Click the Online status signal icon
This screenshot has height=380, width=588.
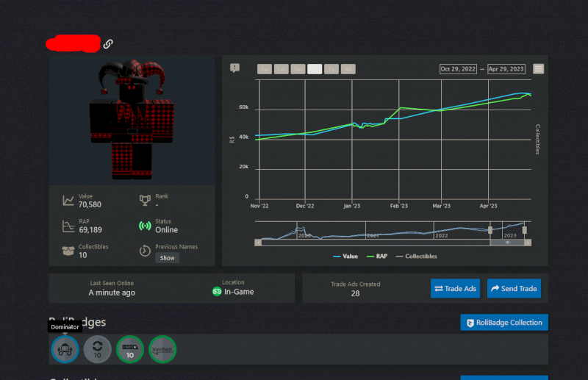[x=145, y=226]
